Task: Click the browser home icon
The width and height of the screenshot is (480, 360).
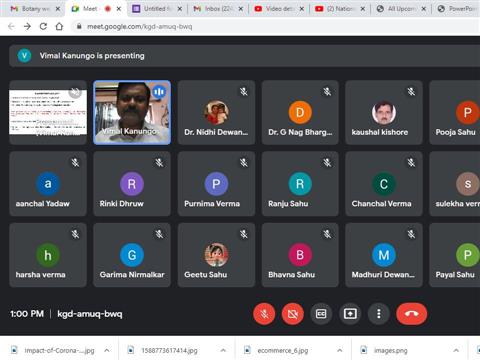Action: point(59,26)
